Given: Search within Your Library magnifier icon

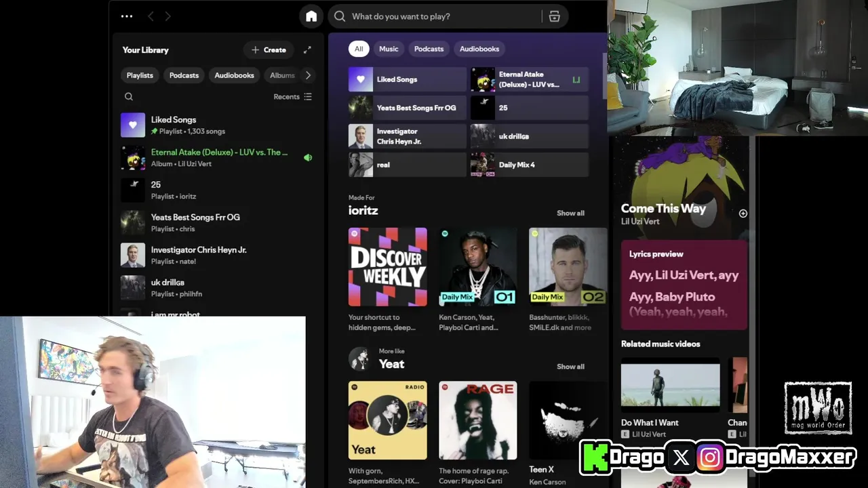Looking at the screenshot, I should coord(129,97).
